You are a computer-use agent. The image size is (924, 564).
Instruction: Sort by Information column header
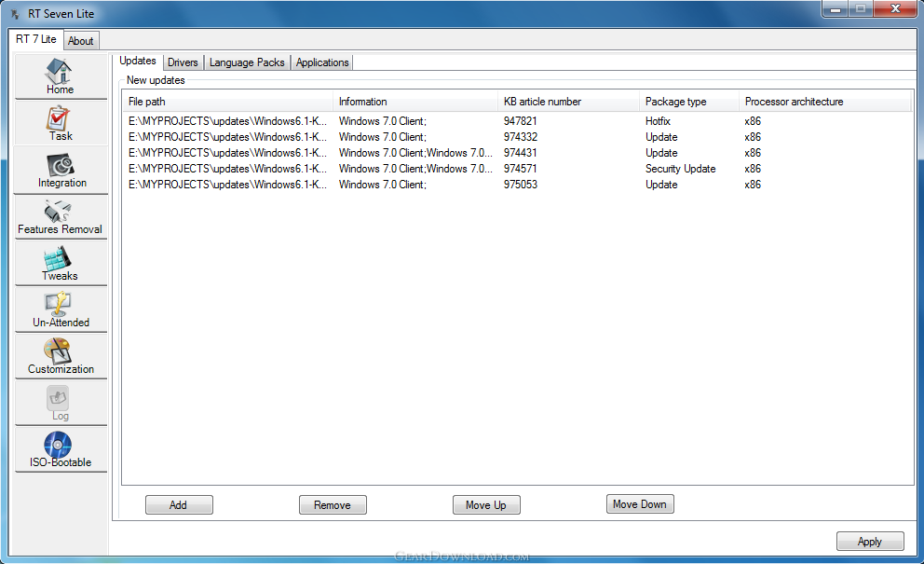(415, 102)
